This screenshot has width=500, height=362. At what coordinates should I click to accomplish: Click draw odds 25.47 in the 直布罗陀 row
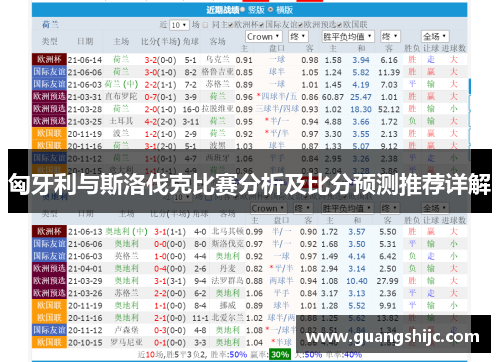361,97
